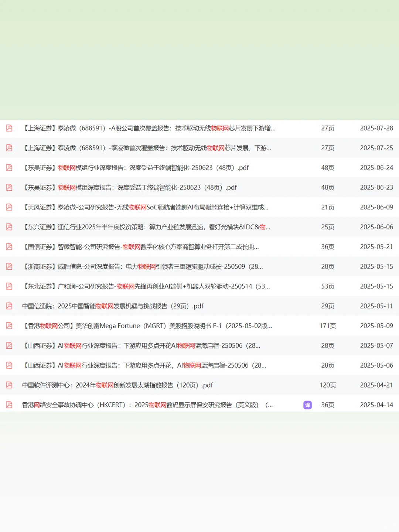Viewport: 399px width, 532px height.
Task: Click PDF icon for 浙商证券 威胜信息 row
Action: (9, 266)
